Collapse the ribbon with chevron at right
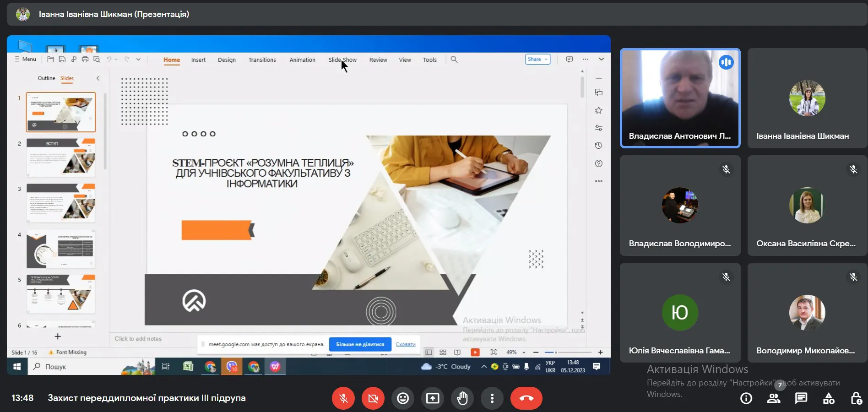The width and height of the screenshot is (868, 412). pos(601,59)
